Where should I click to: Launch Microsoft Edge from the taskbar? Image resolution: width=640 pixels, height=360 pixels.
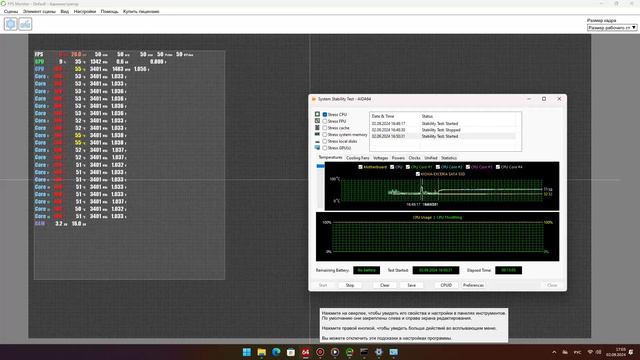click(276, 352)
